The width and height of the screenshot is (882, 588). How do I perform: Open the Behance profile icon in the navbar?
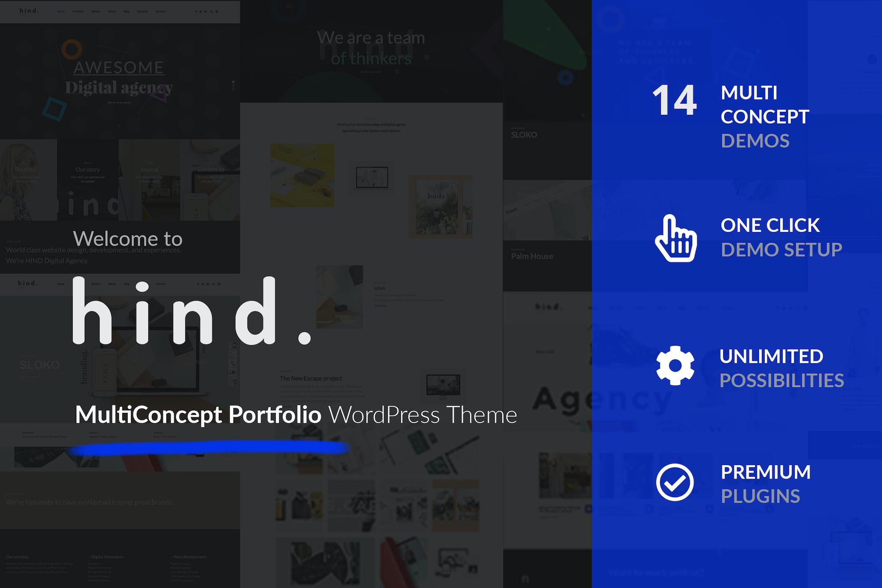pos(206,12)
